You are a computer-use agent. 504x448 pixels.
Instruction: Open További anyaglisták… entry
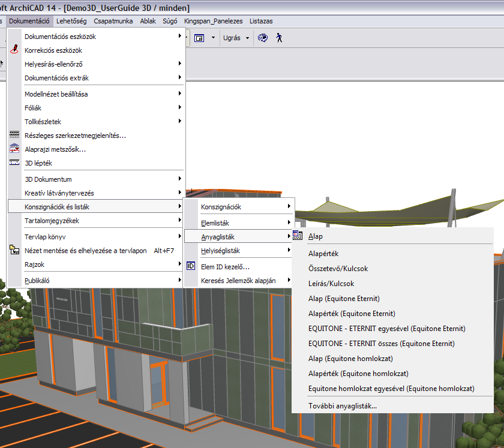point(393,406)
